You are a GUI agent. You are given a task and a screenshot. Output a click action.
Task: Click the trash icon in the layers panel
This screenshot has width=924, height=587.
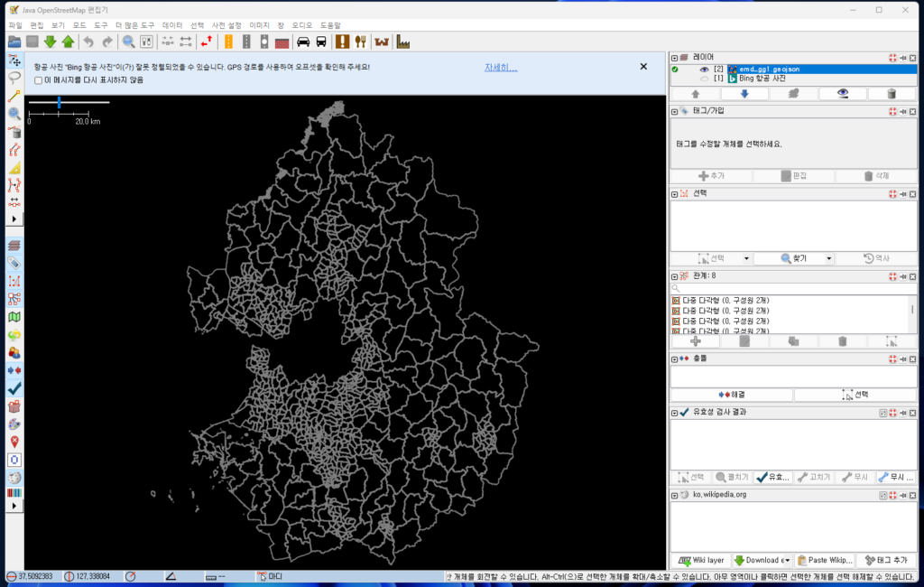(892, 93)
